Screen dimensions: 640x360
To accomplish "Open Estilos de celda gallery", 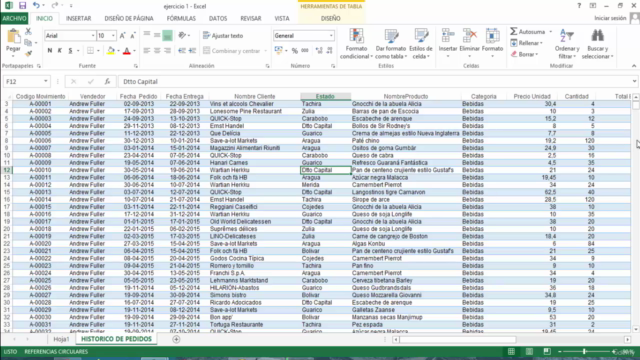I will click(420, 44).
